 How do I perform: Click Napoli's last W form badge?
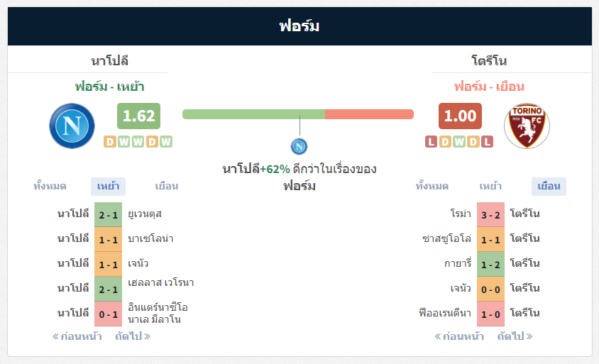tap(166, 142)
